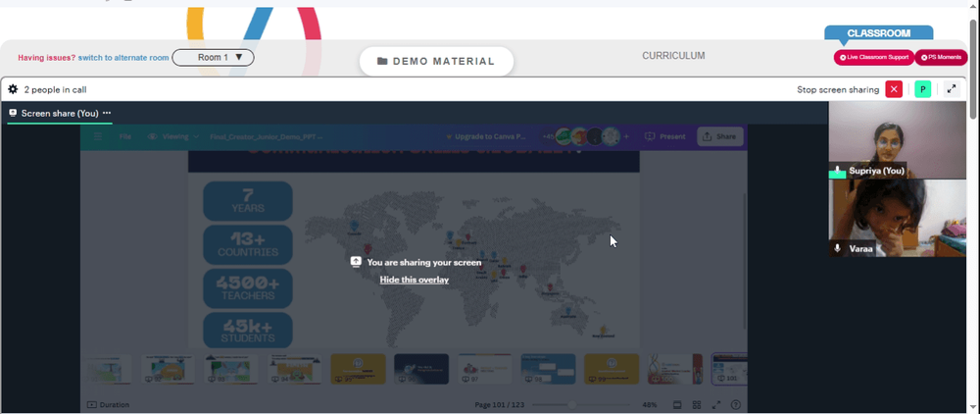Open the Demo Material tab
This screenshot has width=980, height=414.
[436, 61]
